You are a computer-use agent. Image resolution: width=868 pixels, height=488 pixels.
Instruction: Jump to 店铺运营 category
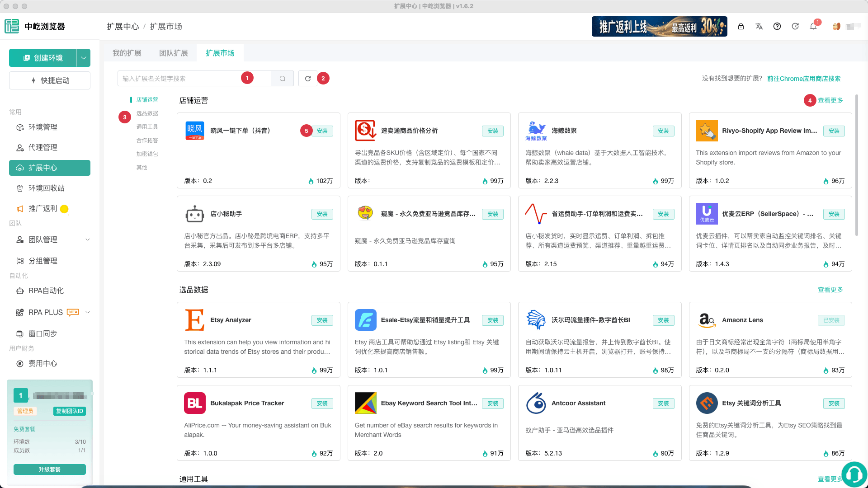coord(147,100)
